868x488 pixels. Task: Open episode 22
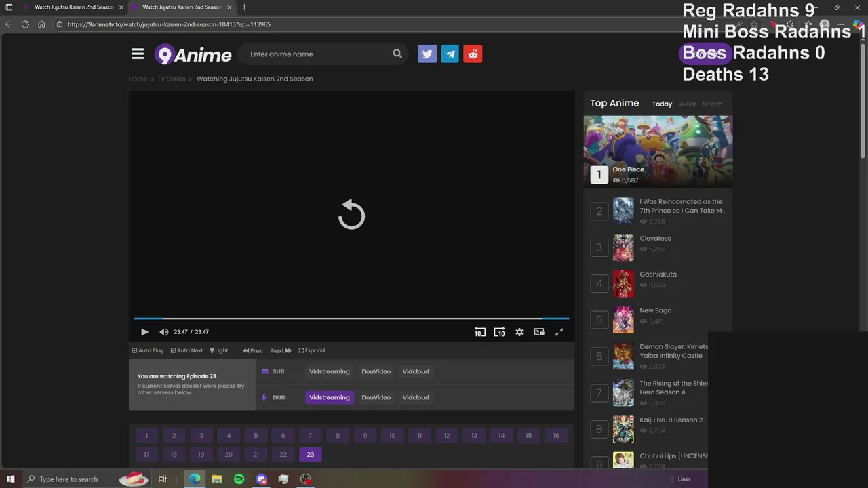click(x=283, y=455)
